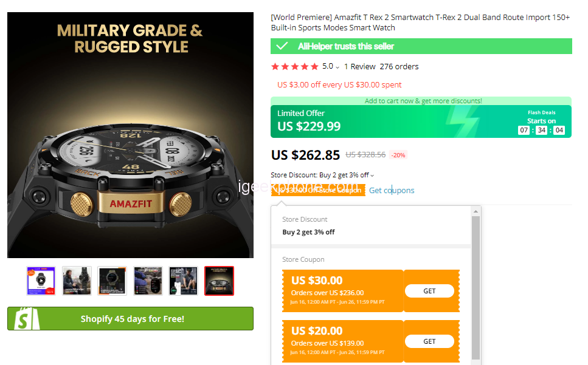This screenshot has width=588, height=365.
Task: Get the US $30.00 store coupon
Action: [x=429, y=291]
